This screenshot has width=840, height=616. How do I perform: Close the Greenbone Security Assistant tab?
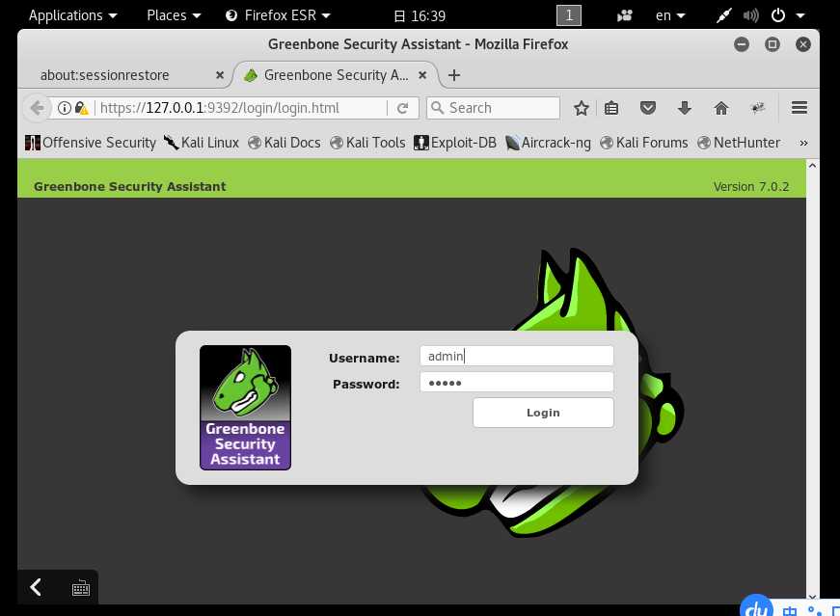click(422, 75)
